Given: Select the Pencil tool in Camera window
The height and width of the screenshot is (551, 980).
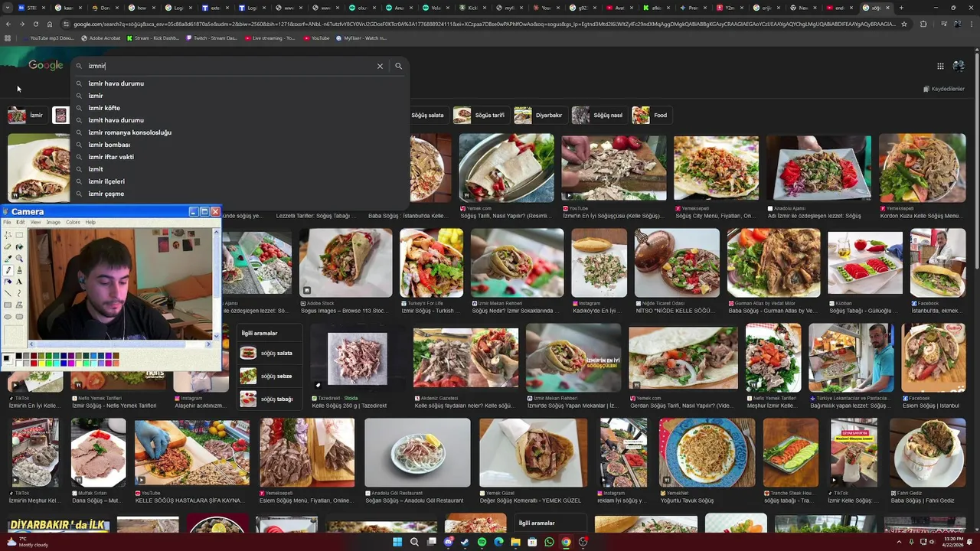Looking at the screenshot, I should point(8,270).
